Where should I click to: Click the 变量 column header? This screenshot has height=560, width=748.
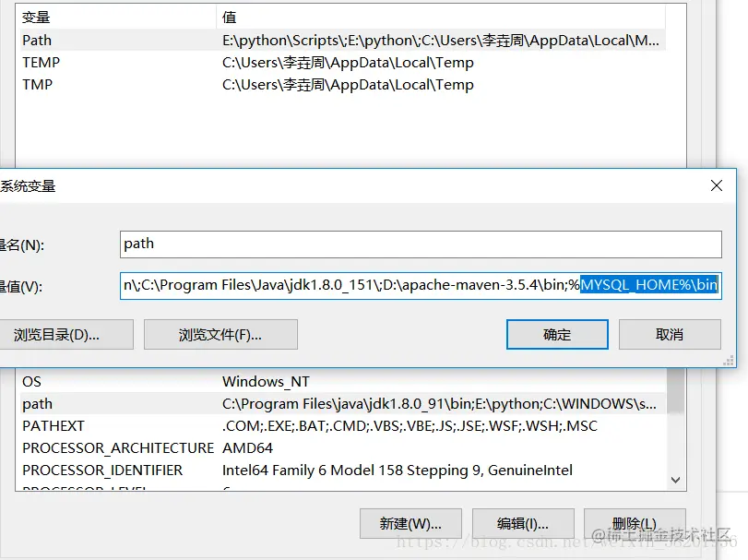(x=117, y=18)
